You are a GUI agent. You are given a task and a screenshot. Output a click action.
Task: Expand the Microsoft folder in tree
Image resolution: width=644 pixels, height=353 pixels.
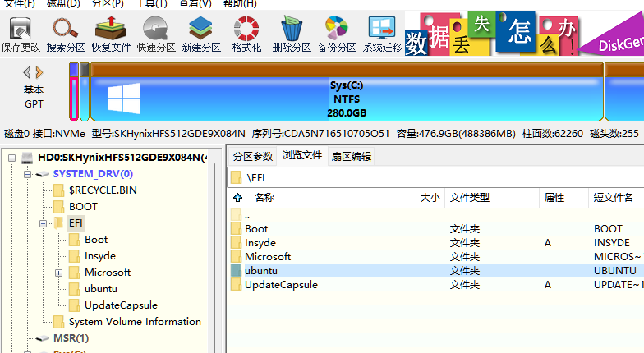click(x=59, y=273)
